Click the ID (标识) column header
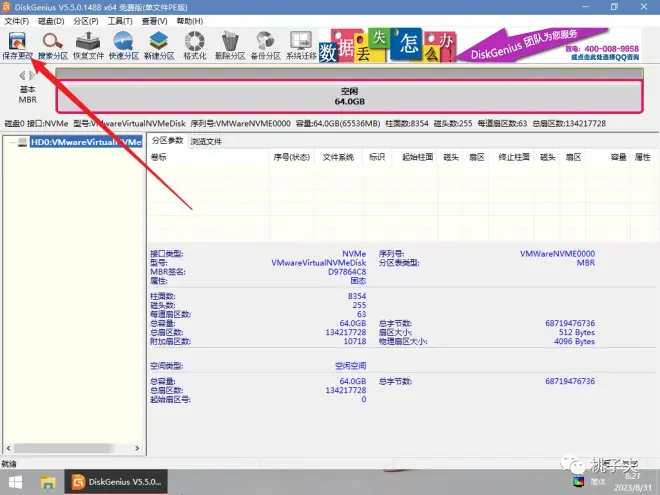 [x=377, y=157]
